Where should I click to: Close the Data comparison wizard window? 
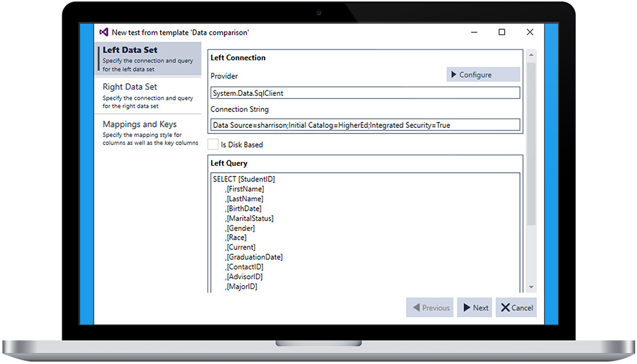(530, 32)
